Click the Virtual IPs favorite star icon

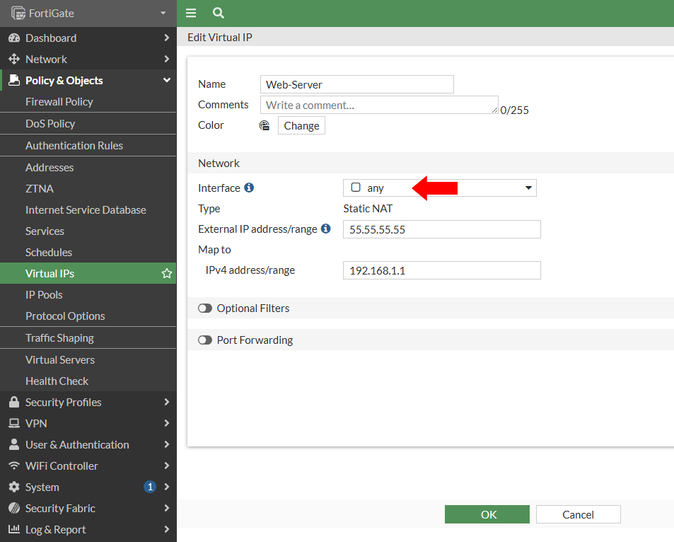167,273
